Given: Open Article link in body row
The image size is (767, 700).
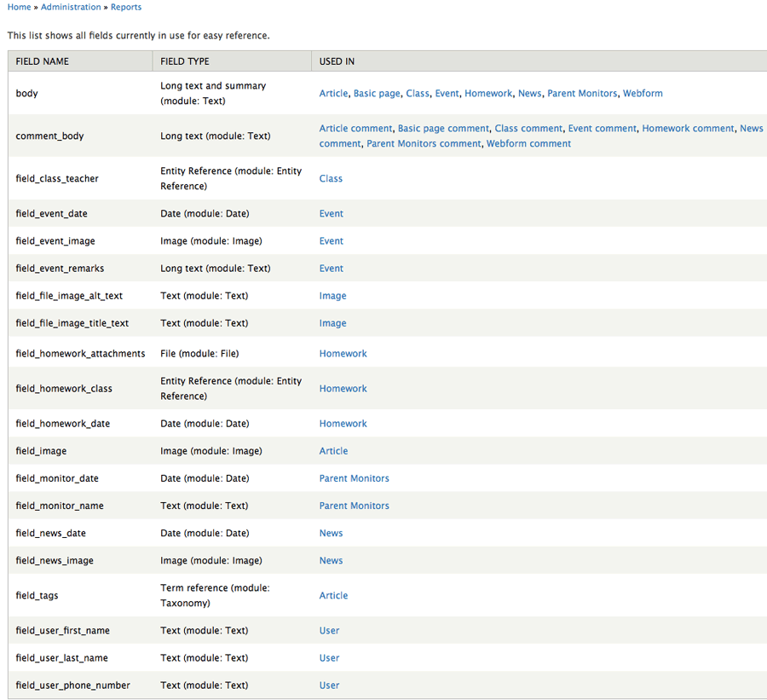Looking at the screenshot, I should [333, 93].
